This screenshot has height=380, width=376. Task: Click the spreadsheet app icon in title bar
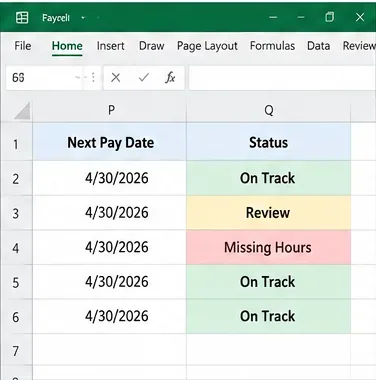point(22,17)
